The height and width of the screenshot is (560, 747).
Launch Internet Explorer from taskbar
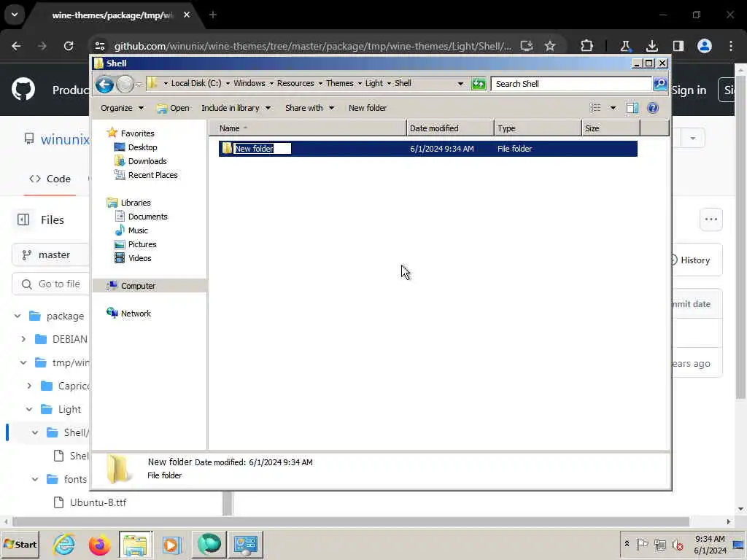[x=64, y=544]
